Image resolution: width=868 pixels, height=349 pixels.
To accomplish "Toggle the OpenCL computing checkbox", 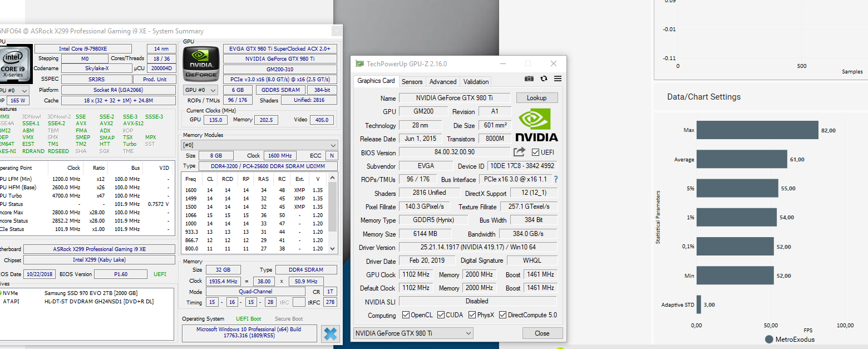I will click(x=406, y=315).
